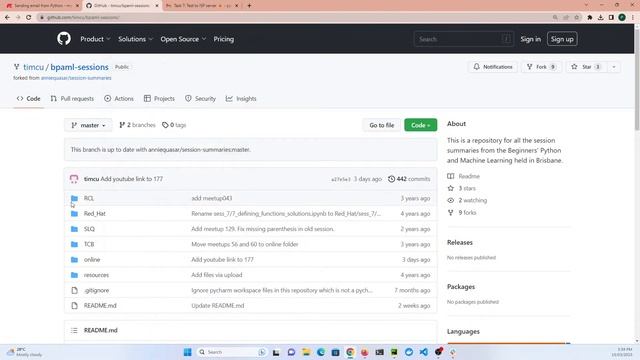Open the README.md file in file list

pyautogui.click(x=100, y=306)
